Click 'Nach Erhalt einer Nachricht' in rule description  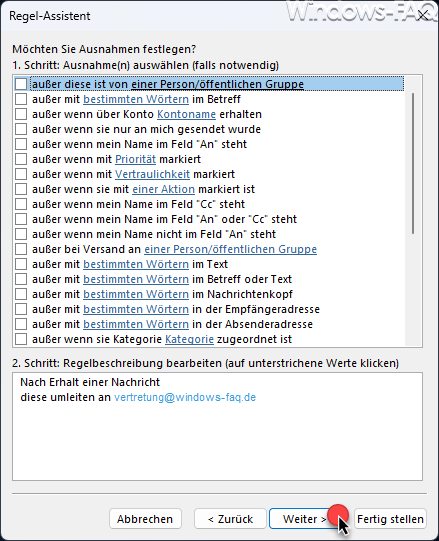click(90, 382)
